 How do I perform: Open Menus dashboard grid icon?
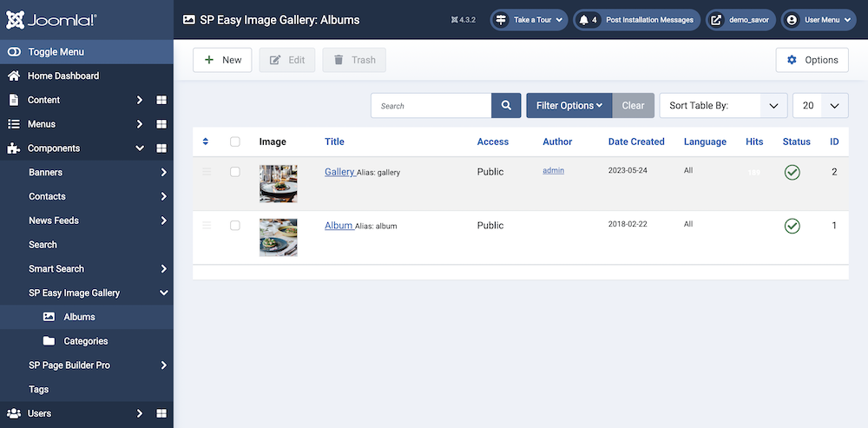tap(161, 124)
